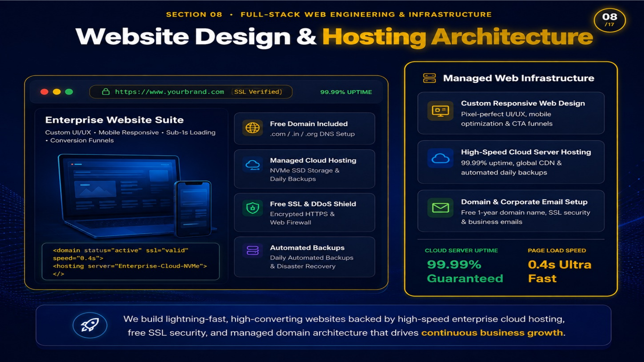Click the Conversion Funnels text
Image resolution: width=644 pixels, height=362 pixels.
click(x=82, y=140)
